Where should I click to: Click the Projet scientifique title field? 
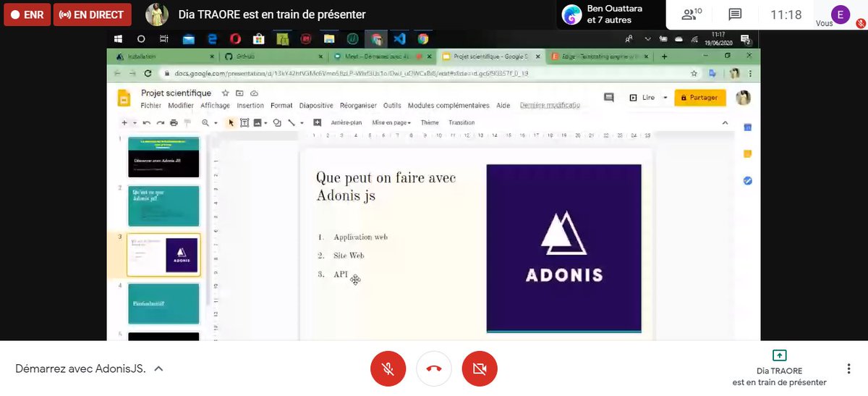176,93
